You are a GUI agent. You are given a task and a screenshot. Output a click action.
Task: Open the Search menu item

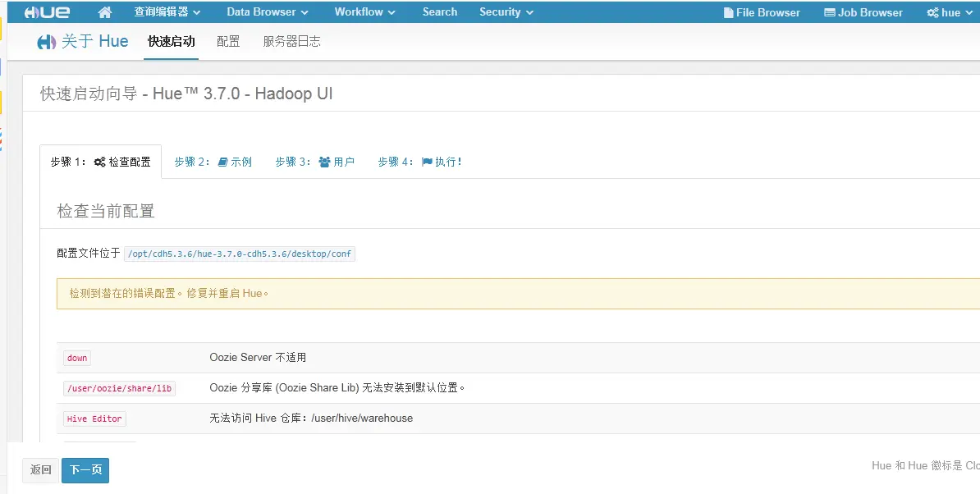[440, 11]
